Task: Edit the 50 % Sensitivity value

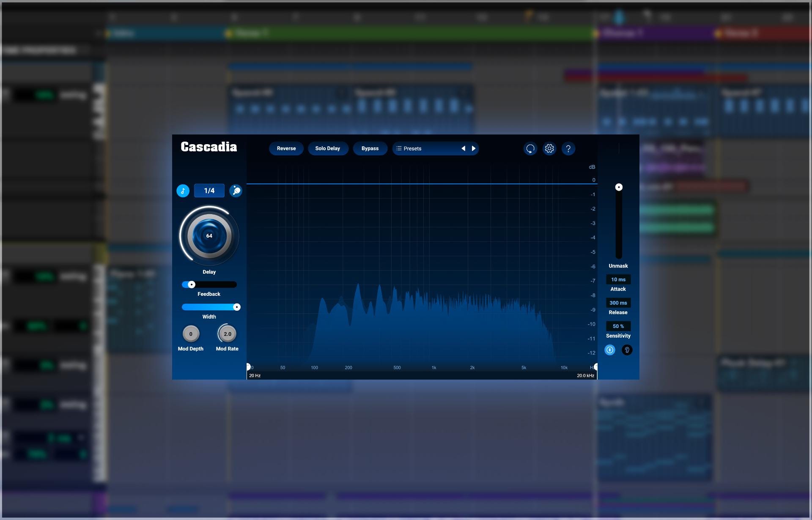Action: [618, 326]
